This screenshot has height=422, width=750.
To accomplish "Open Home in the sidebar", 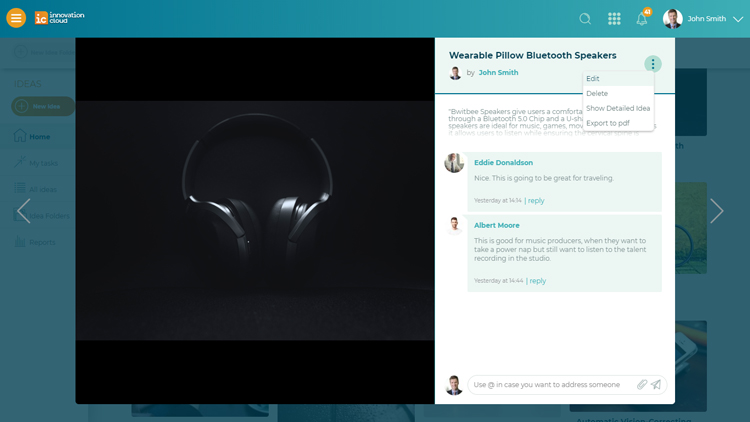I will [x=40, y=137].
